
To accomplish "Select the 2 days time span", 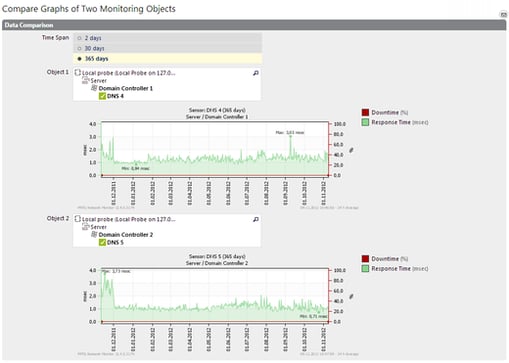I will tap(168, 38).
